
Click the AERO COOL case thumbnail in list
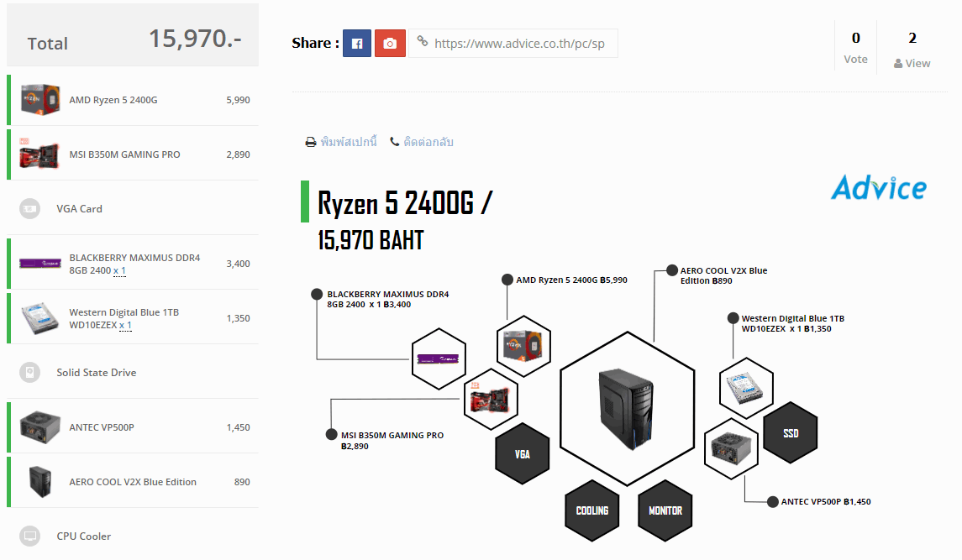(39, 481)
